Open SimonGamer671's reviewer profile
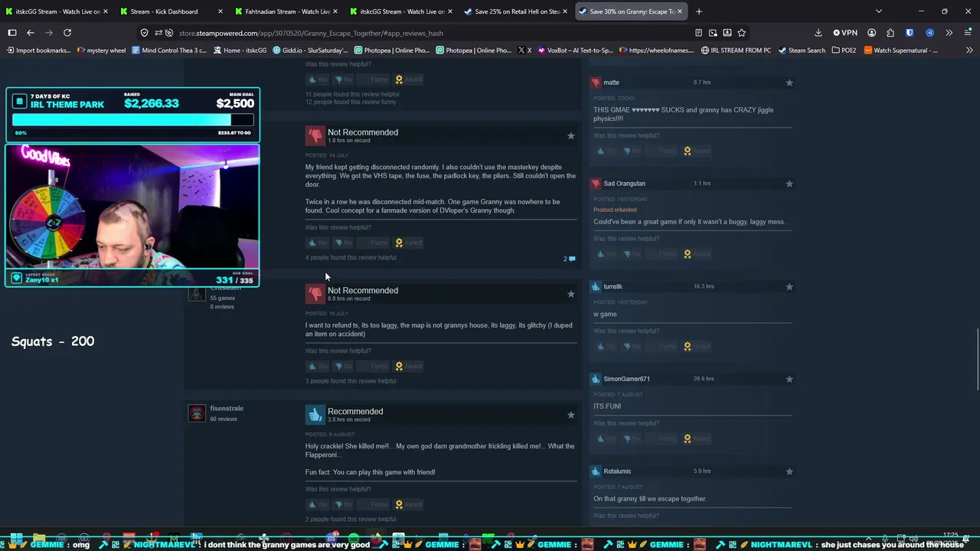This screenshot has height=551, width=980. (x=626, y=379)
